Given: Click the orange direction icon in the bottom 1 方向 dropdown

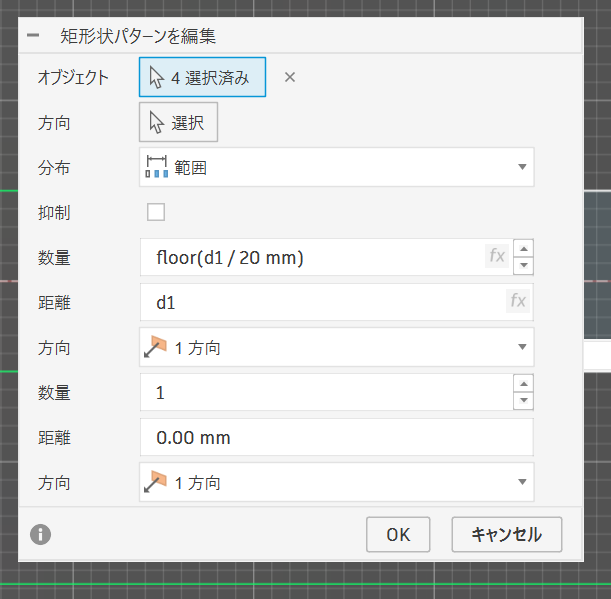Looking at the screenshot, I should (155, 482).
